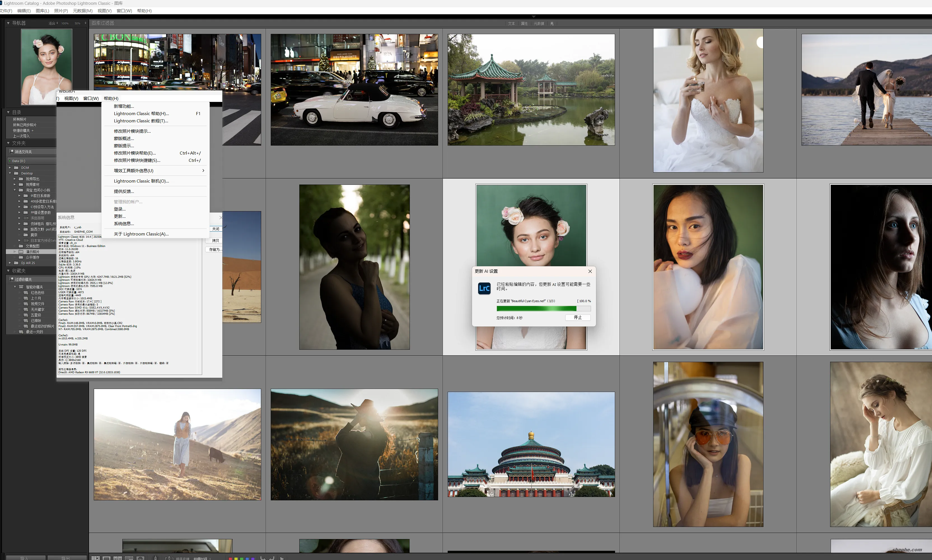Click 停止 button in update AI dialog
Screen dimensions: 932x560
click(578, 317)
